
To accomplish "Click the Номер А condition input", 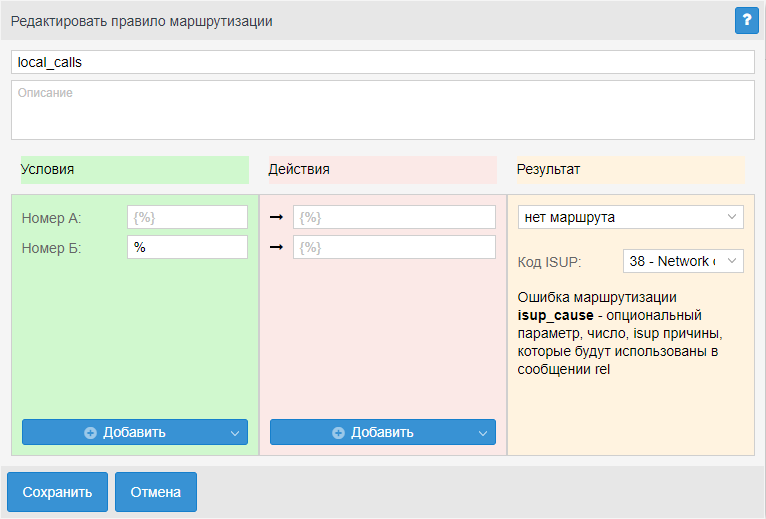I will (187, 217).
